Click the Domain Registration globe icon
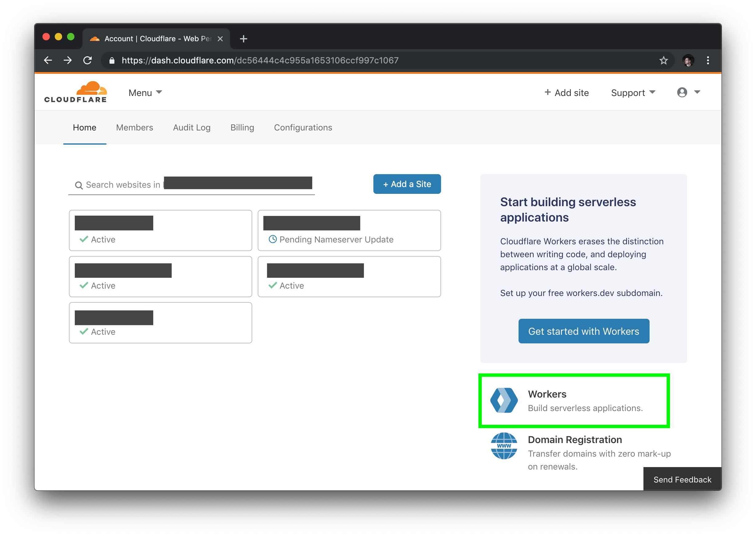 [504, 446]
